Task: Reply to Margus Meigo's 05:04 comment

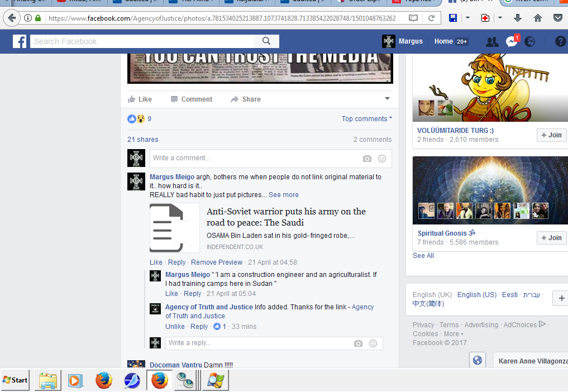Action: pyautogui.click(x=192, y=294)
